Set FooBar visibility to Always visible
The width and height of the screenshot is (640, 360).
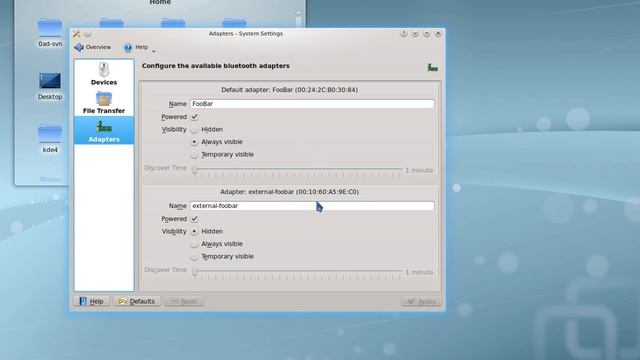(x=194, y=142)
